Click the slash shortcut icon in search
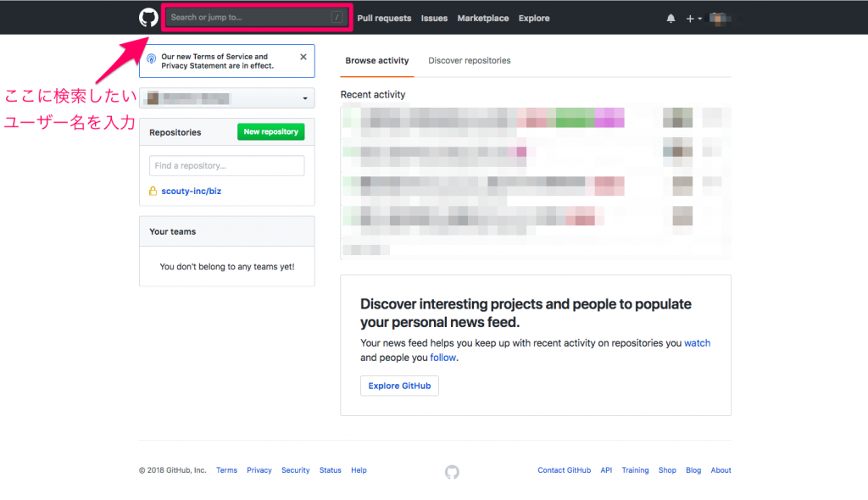The width and height of the screenshot is (868, 500). coord(337,18)
